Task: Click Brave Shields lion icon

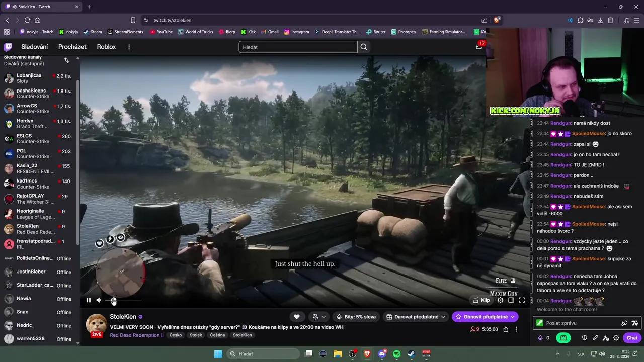Action: coord(497,20)
